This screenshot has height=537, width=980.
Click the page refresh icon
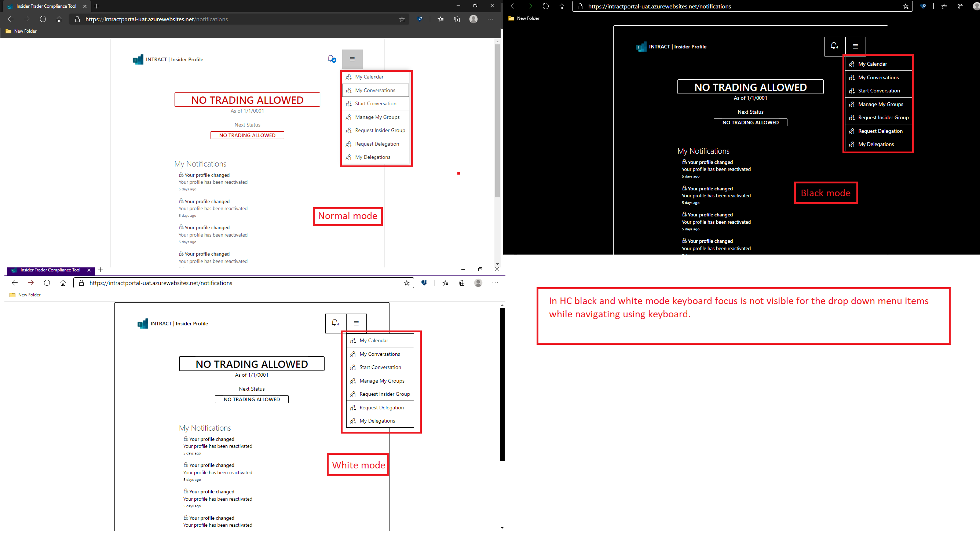(x=43, y=19)
